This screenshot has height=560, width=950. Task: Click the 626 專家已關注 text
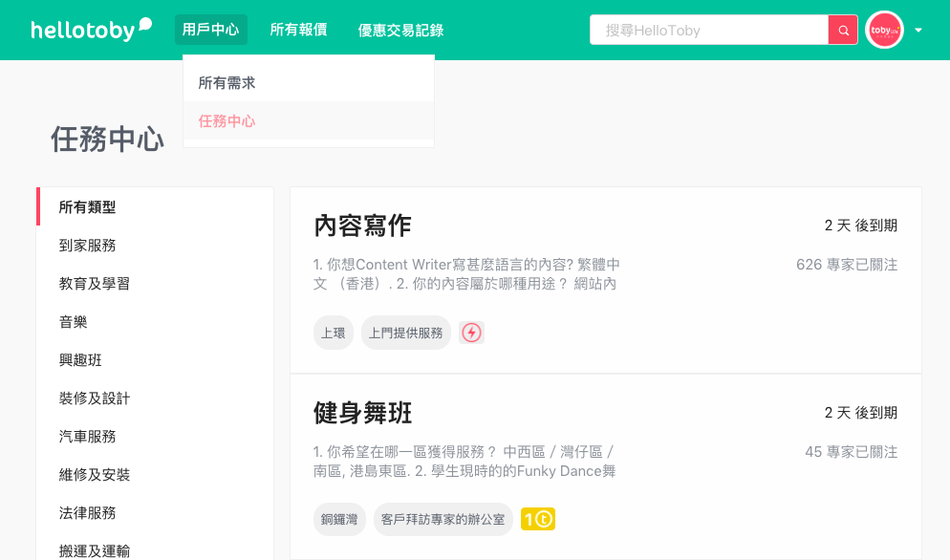(847, 265)
